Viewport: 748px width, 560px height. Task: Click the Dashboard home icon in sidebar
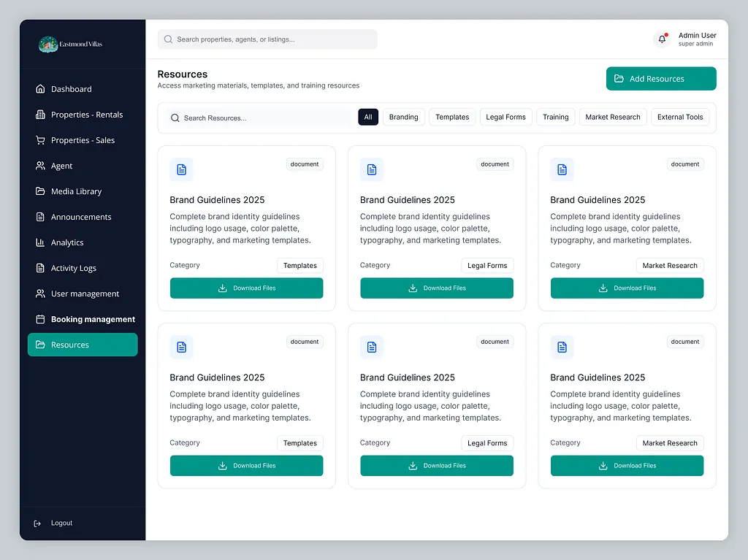40,89
